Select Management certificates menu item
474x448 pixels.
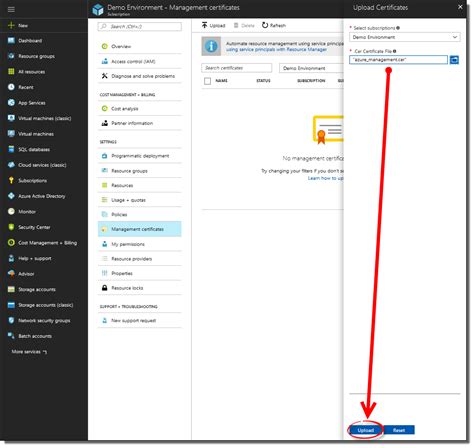(x=140, y=229)
